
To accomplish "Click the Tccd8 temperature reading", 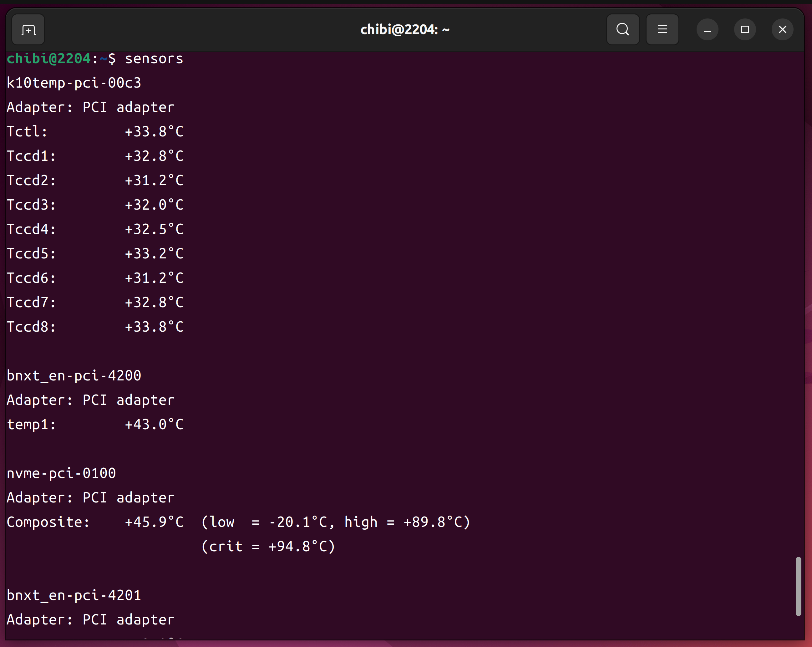I will pos(154,327).
